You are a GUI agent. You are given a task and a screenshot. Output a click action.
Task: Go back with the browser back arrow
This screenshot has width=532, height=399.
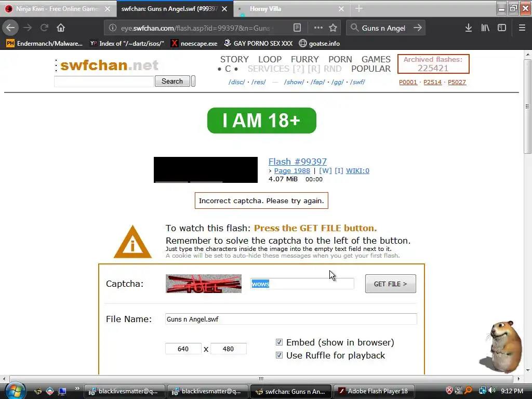click(x=10, y=28)
